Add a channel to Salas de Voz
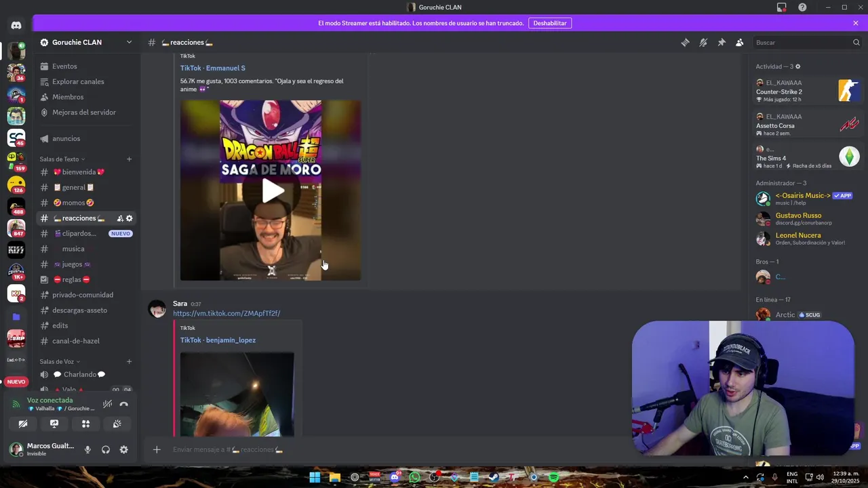 (129, 362)
